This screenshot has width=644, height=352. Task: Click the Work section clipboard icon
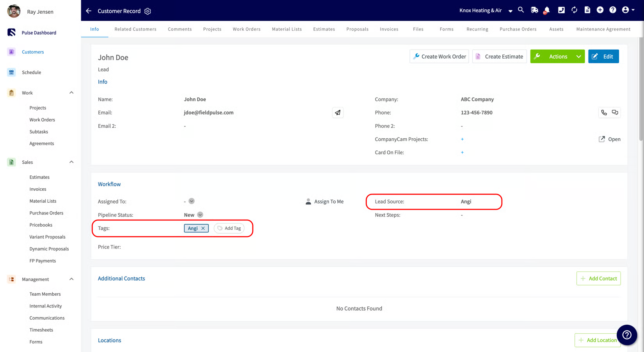(11, 93)
